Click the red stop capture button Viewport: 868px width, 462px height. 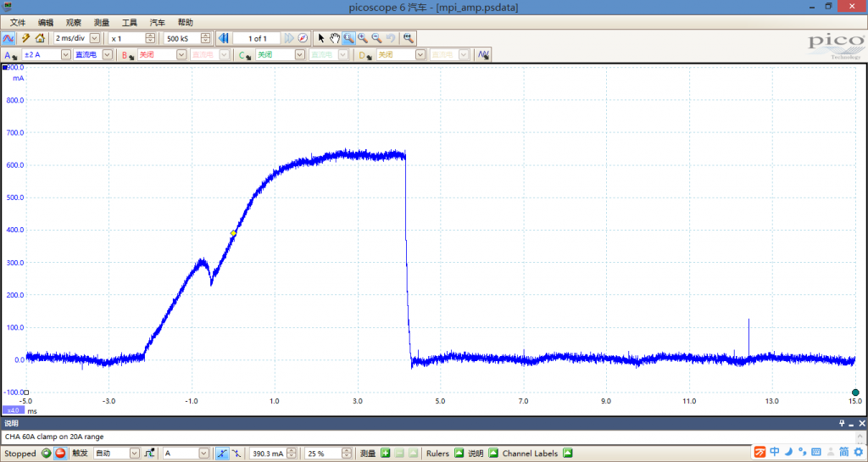click(x=60, y=454)
